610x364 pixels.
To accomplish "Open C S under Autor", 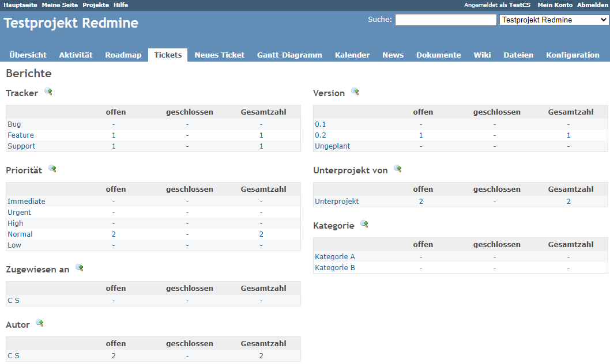I will pyautogui.click(x=14, y=355).
